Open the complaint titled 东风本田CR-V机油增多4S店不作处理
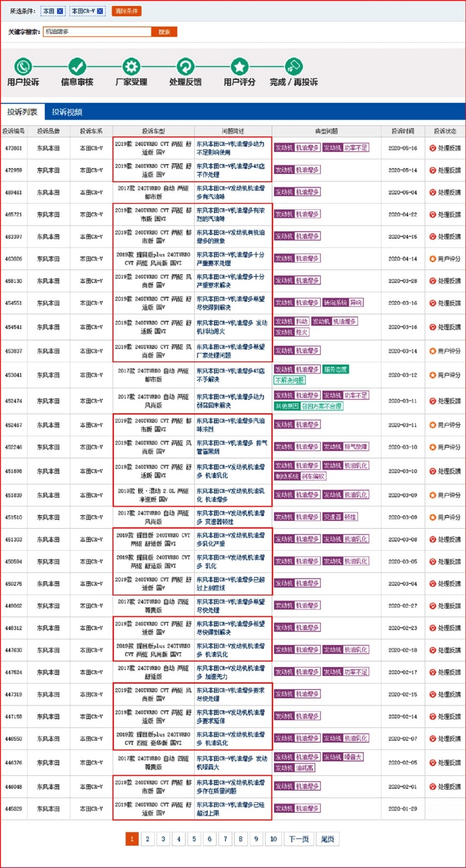This screenshot has width=466, height=868. click(x=230, y=170)
